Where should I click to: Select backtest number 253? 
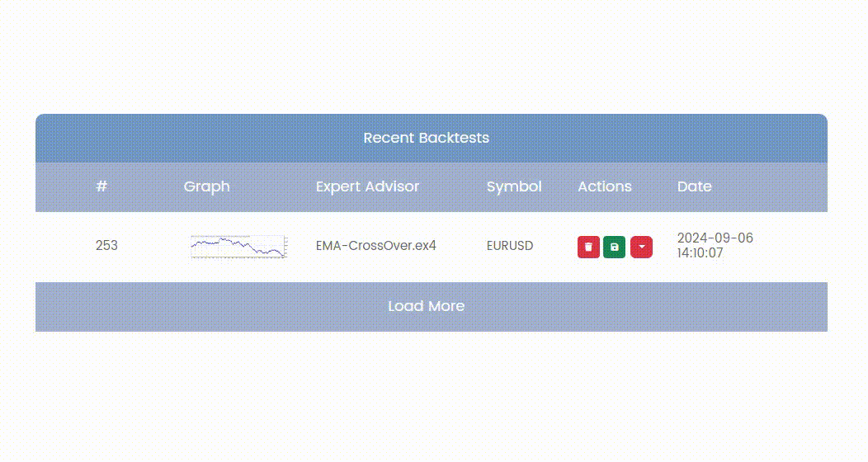coord(106,245)
